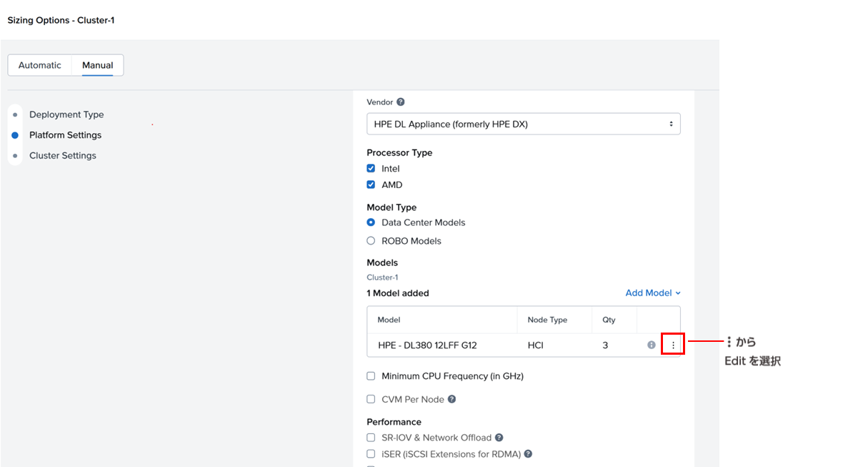Image resolution: width=868 pixels, height=467 pixels.
Task: Go to Cluster Settings step
Action: 63,156
